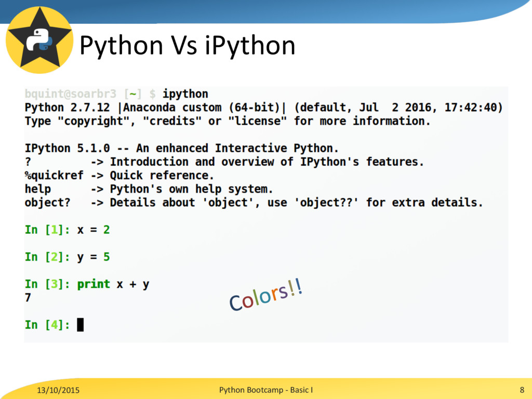Click the terminal block cursor
The height and width of the screenshot is (399, 532).
click(x=80, y=325)
